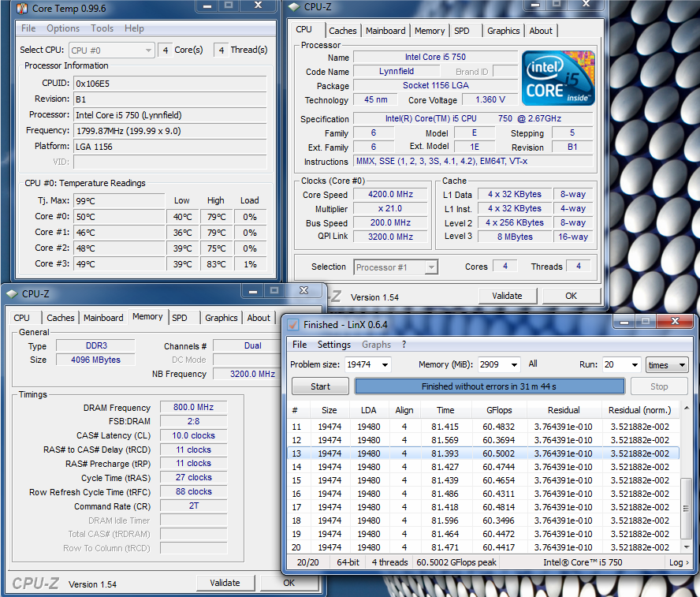Screen dimensions: 700x597
Task: Open the Help menu in Core Temp
Action: point(134,28)
